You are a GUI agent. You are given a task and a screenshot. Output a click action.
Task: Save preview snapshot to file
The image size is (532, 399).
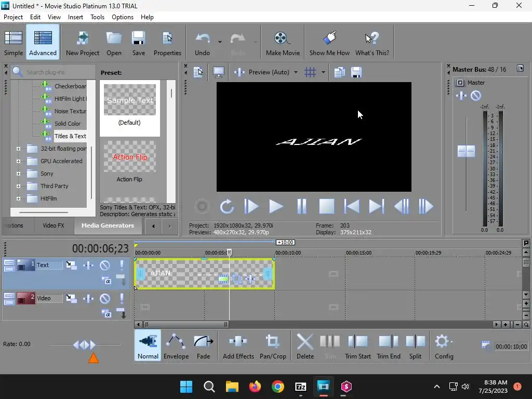pos(356,72)
